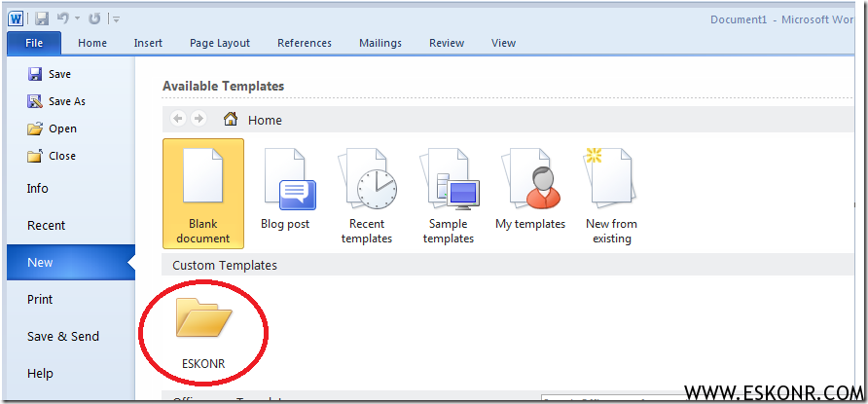Open My templates
Screen dimensions: 868x404
click(x=530, y=191)
